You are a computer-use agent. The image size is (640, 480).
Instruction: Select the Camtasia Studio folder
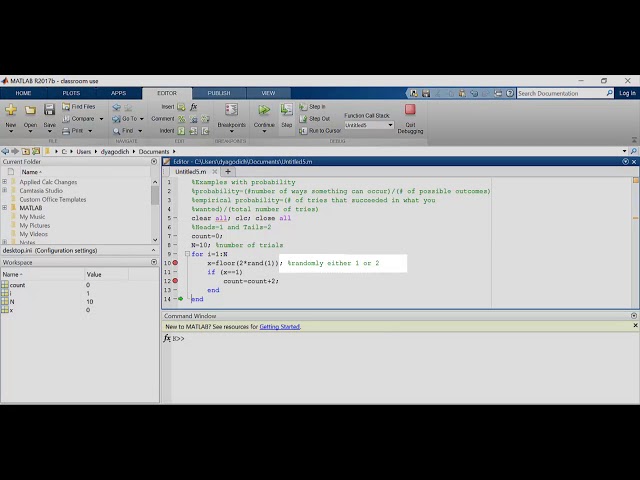(41, 191)
